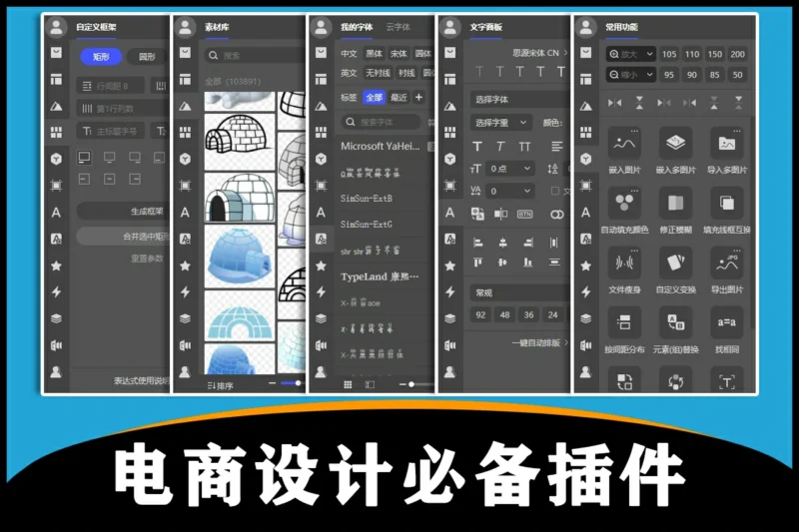Toggle the 黑体 Chinese font filter
799x532 pixels.
click(374, 54)
